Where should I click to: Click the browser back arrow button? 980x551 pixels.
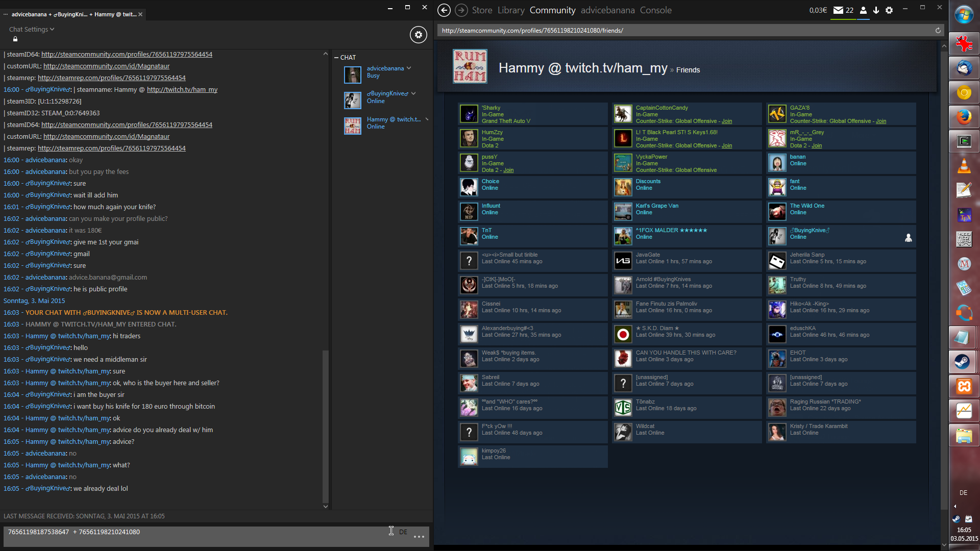pyautogui.click(x=444, y=10)
